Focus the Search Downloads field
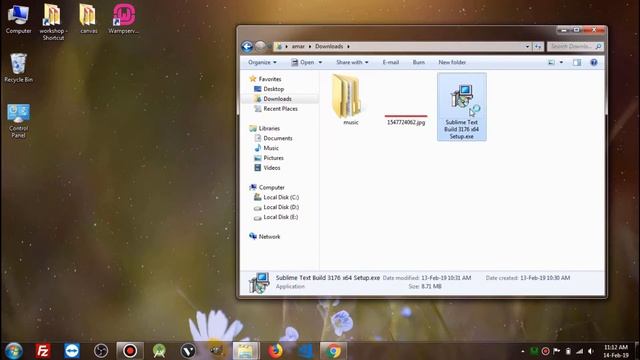 pos(575,47)
